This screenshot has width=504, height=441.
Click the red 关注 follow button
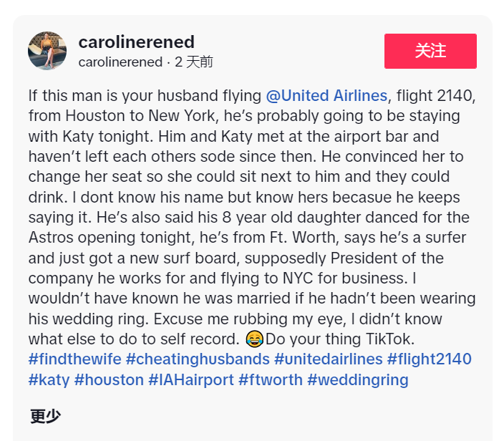(x=430, y=51)
